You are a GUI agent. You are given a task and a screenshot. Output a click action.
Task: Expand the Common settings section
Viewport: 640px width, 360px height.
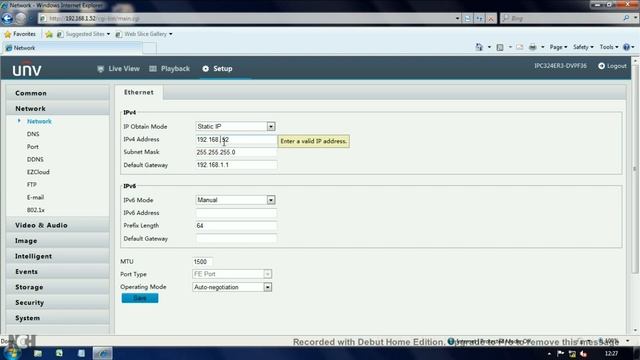point(58,93)
